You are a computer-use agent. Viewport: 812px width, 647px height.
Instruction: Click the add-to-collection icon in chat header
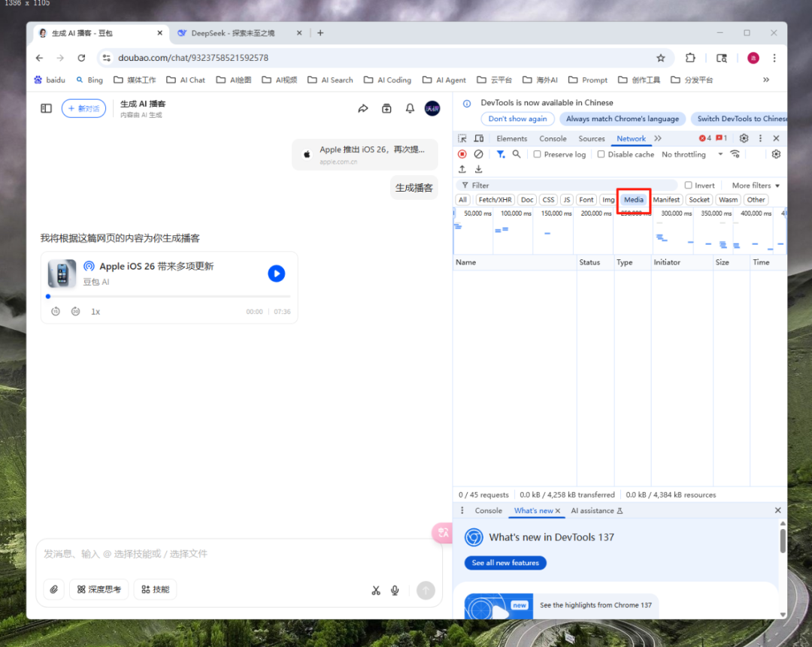(386, 108)
